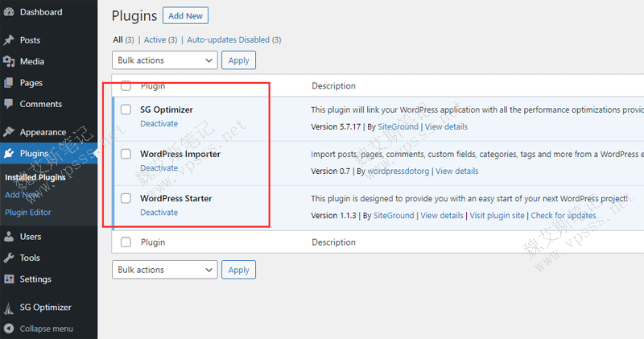
Task: Click the bottom Apply button
Action: pyautogui.click(x=238, y=270)
